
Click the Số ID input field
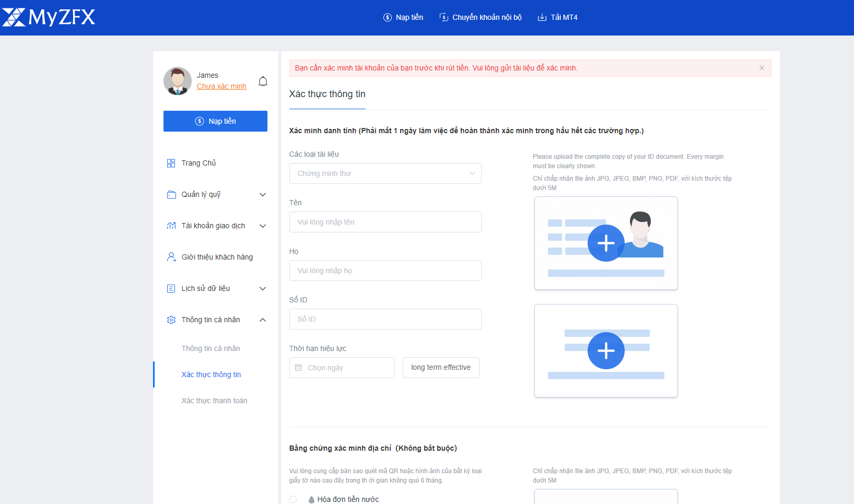pyautogui.click(x=385, y=319)
